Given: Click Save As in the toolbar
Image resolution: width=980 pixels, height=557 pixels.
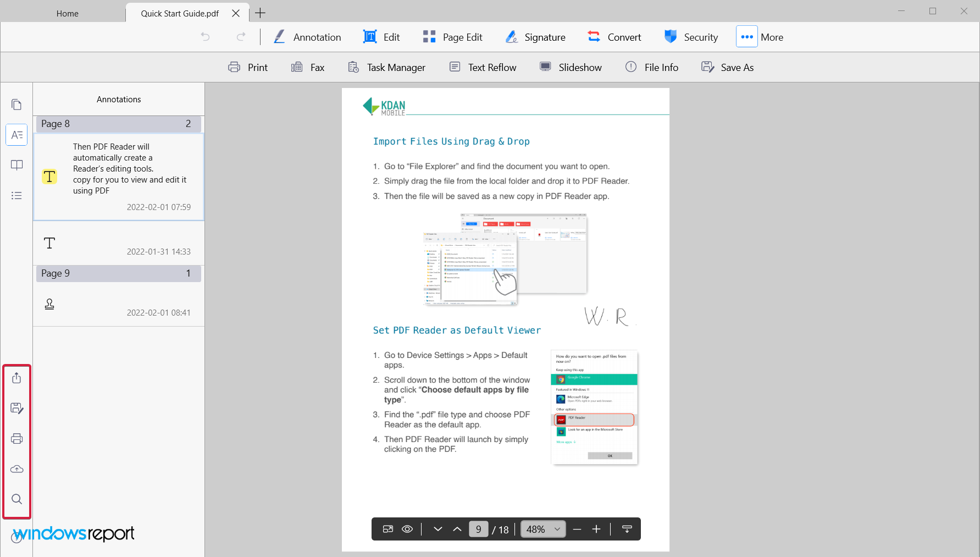Looking at the screenshot, I should 728,67.
